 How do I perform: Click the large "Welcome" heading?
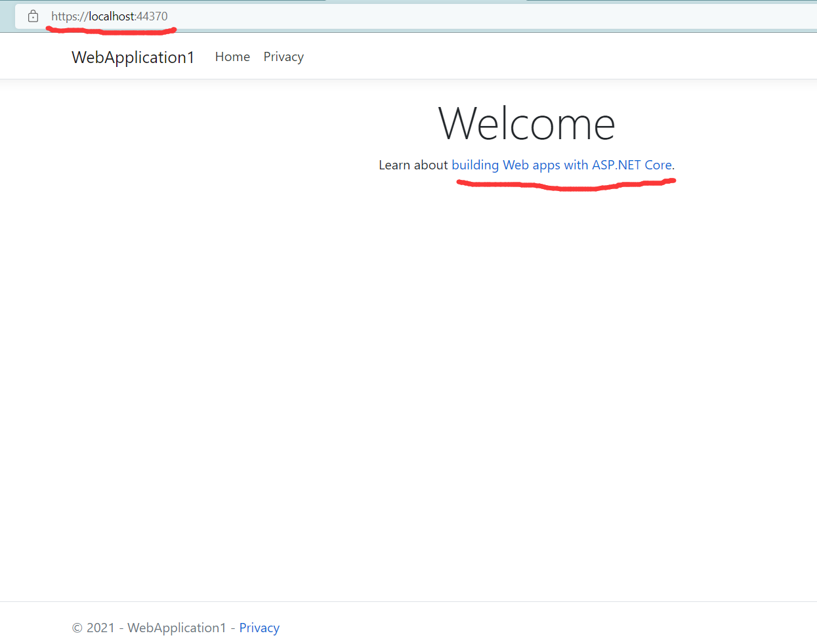526,122
